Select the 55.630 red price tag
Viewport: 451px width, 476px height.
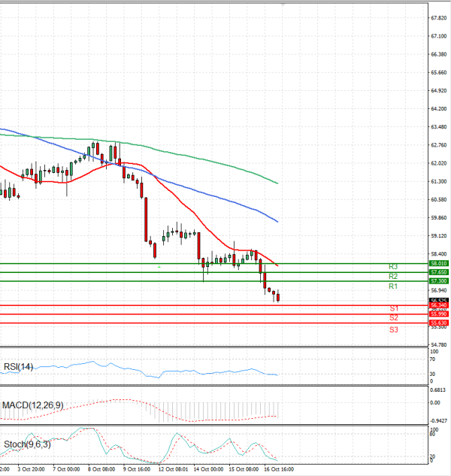pos(439,323)
